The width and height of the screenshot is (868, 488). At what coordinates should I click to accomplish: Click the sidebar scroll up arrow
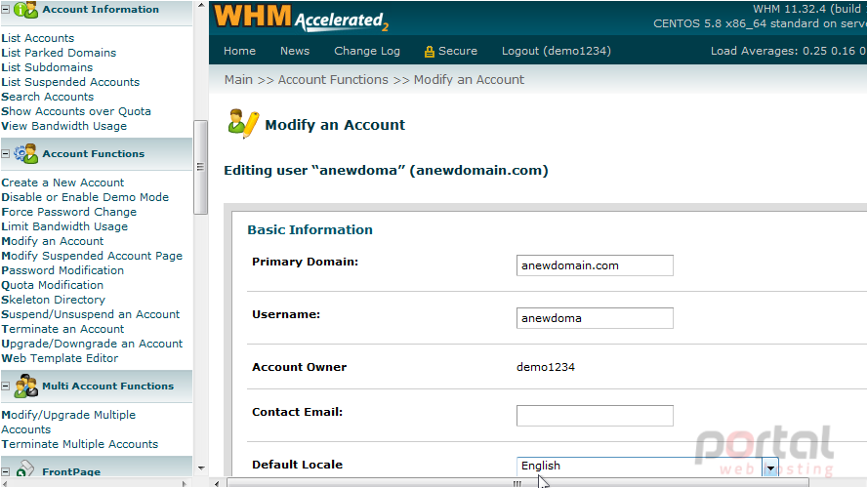[x=200, y=6]
